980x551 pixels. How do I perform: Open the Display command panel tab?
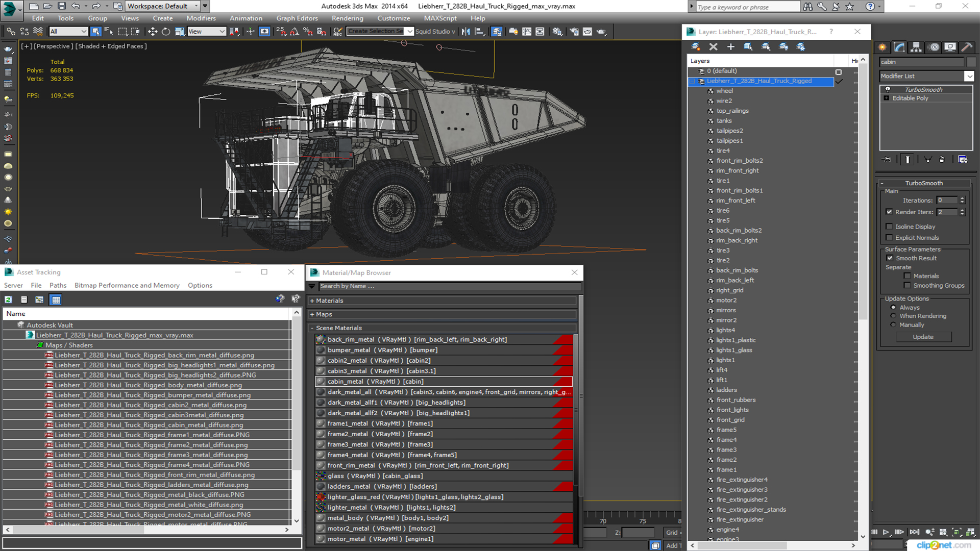pyautogui.click(x=950, y=47)
